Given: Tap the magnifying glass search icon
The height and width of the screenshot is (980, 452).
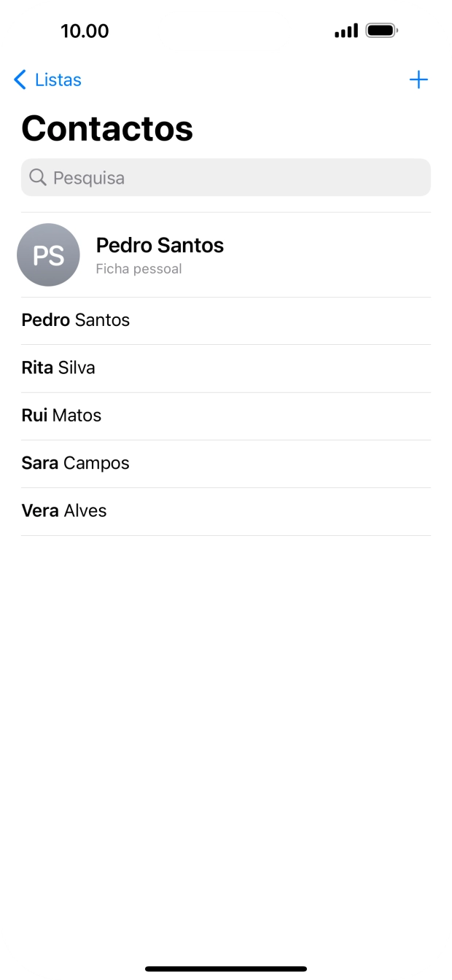Looking at the screenshot, I should click(x=37, y=177).
